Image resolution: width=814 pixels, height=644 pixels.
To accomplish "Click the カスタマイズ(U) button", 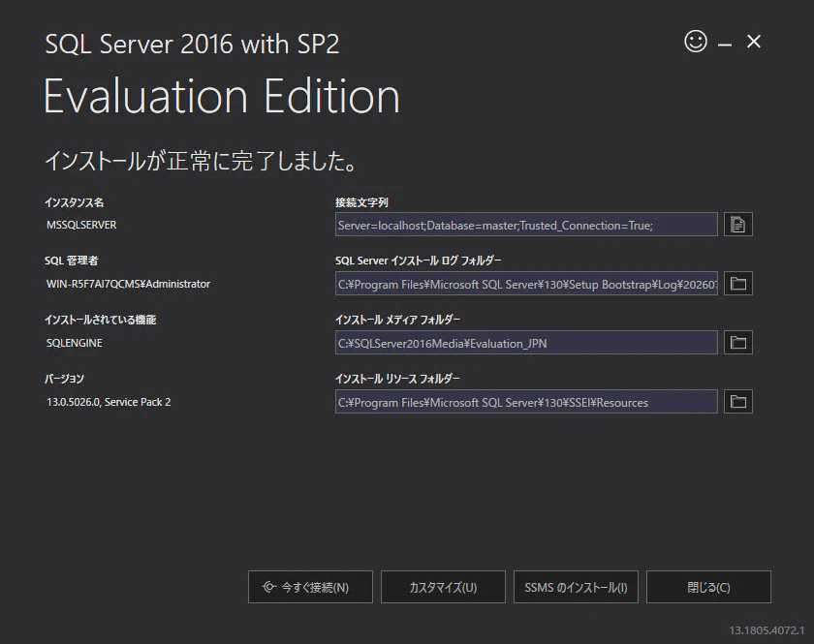I will [x=444, y=587].
